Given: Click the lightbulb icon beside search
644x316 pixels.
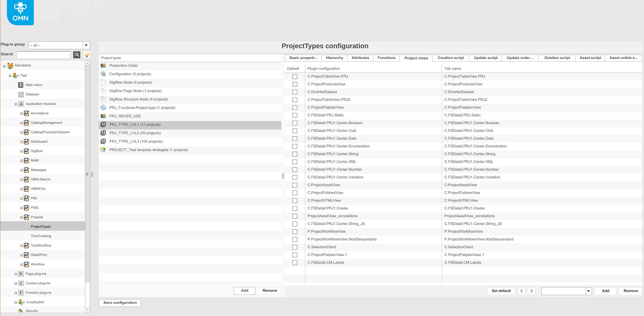Looking at the screenshot, I should tap(86, 55).
